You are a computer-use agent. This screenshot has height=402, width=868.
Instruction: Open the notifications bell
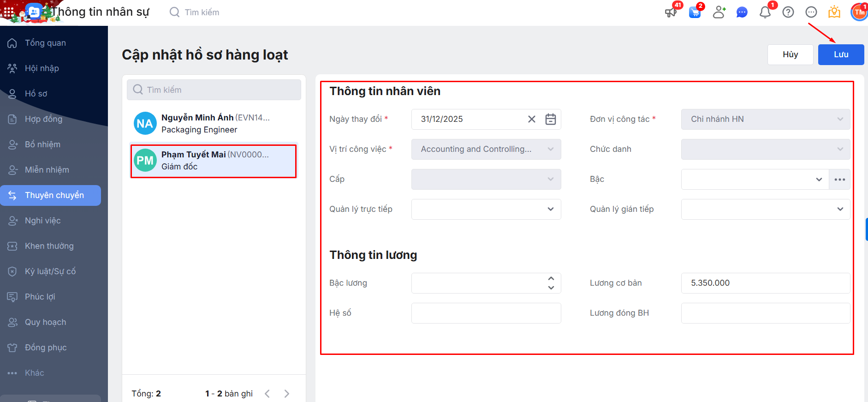pyautogui.click(x=765, y=12)
